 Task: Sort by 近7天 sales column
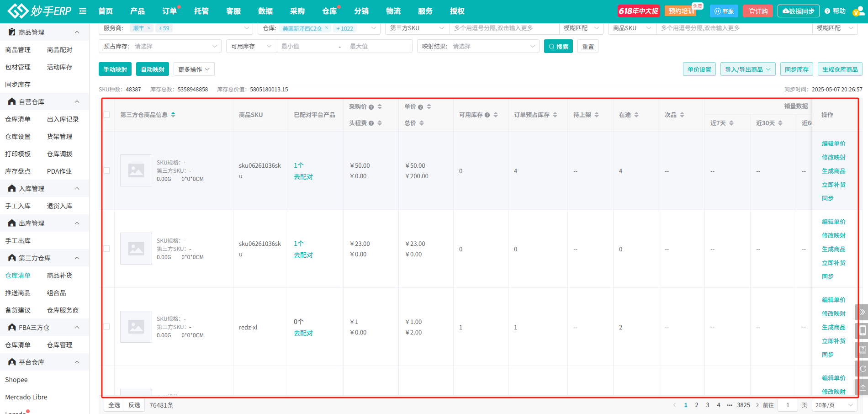[x=731, y=123]
